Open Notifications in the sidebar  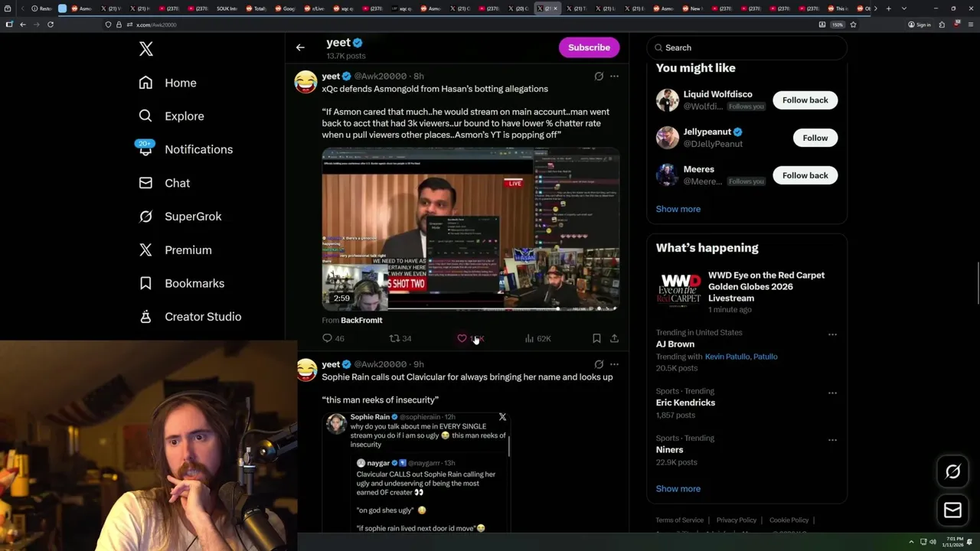pos(185,149)
